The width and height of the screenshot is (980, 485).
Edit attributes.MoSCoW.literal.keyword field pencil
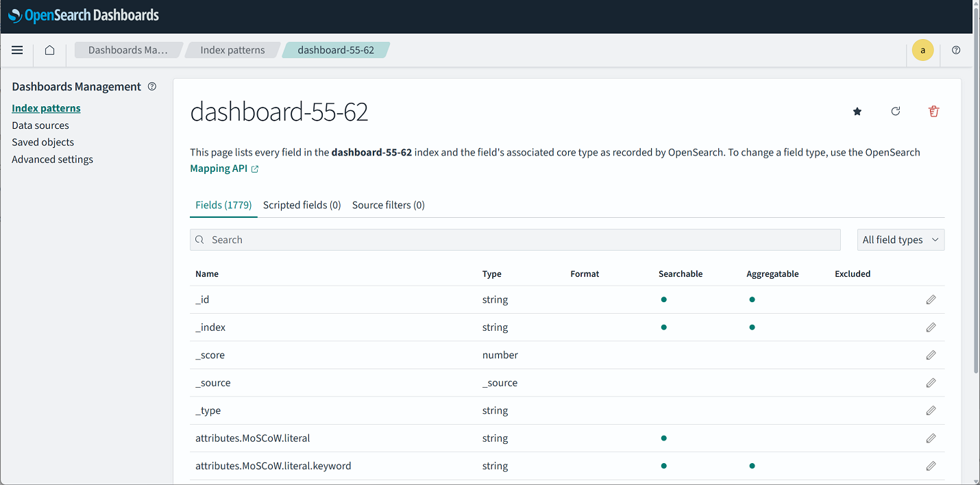point(931,466)
